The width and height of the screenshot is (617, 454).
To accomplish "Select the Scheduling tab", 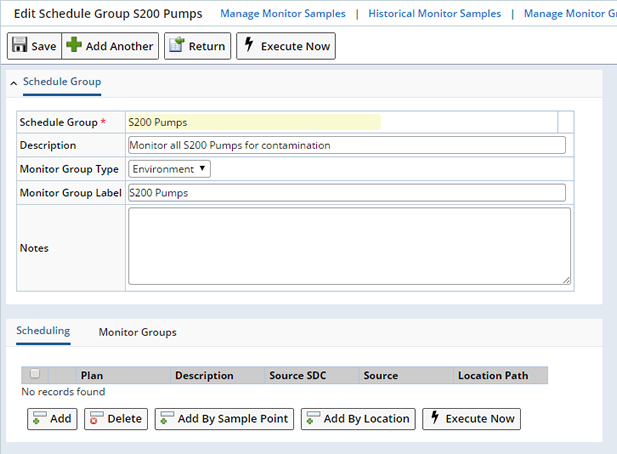I will 43,330.
